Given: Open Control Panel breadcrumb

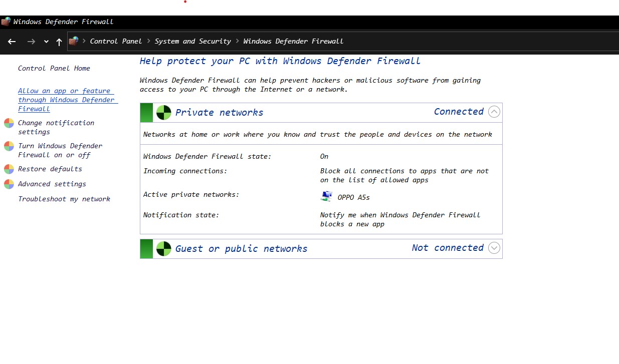Looking at the screenshot, I should point(116,41).
